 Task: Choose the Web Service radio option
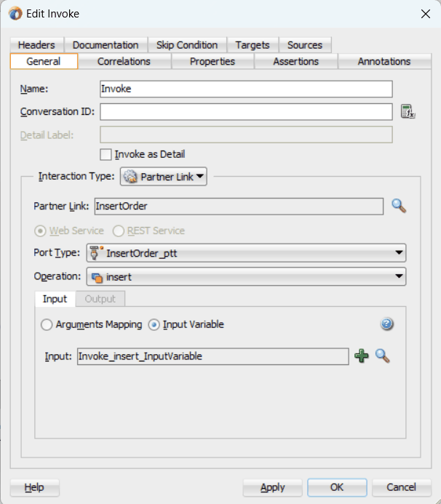(40, 231)
